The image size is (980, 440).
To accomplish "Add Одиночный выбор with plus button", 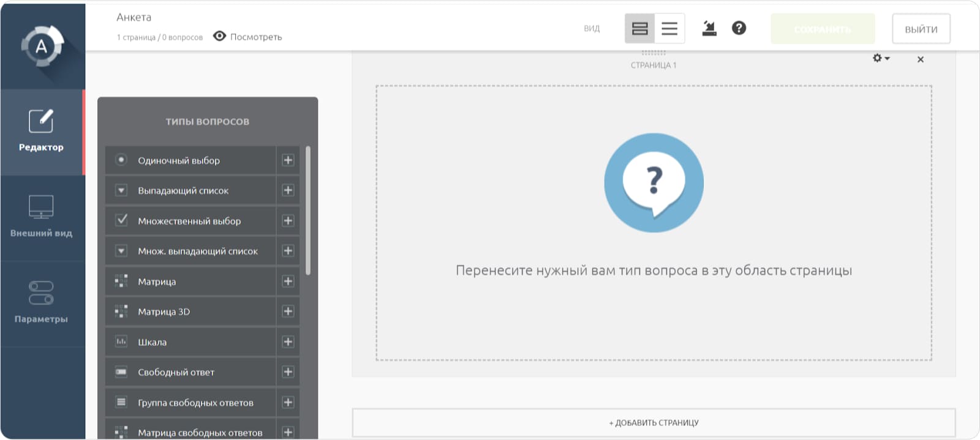I will 288,160.
